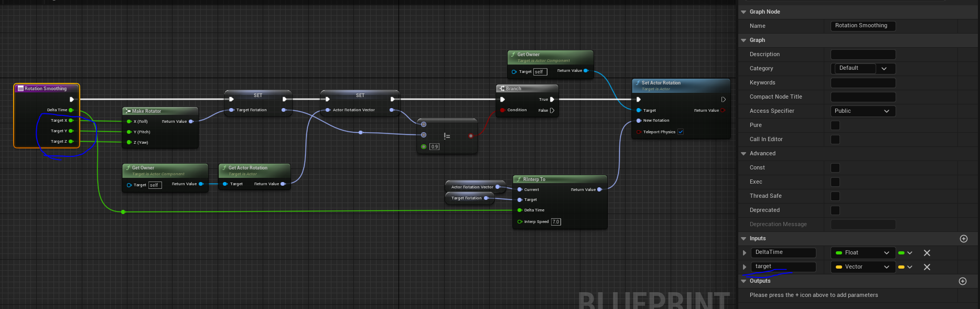Edit the 0.9 tolerance value on not-equal node
The width and height of the screenshot is (980, 309).
pos(434,147)
